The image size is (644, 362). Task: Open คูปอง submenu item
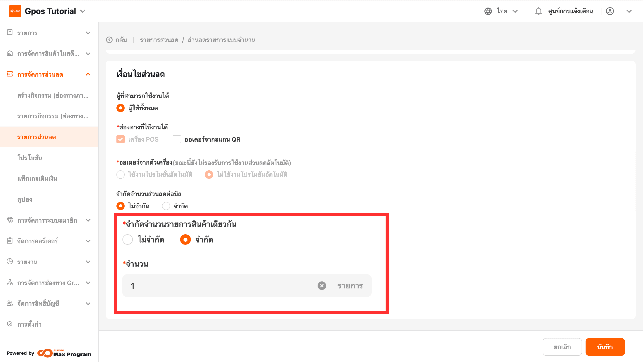(25, 200)
